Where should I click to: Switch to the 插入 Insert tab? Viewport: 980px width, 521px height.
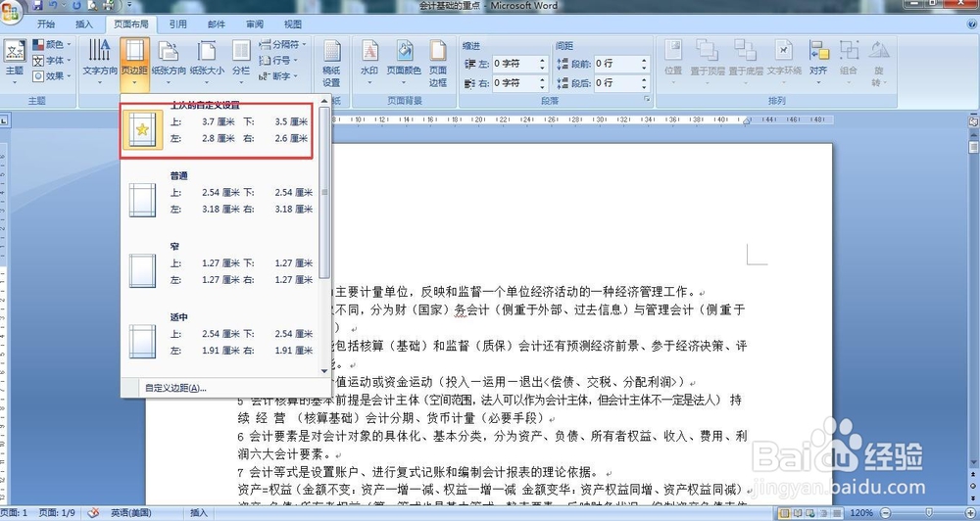click(83, 24)
